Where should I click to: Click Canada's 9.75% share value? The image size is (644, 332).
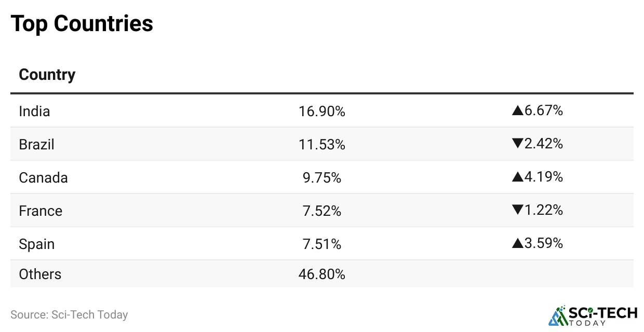[322, 177]
